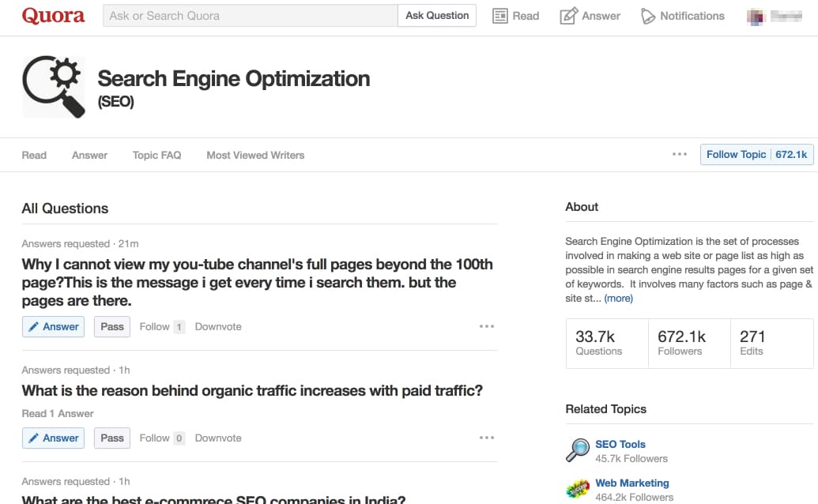This screenshot has width=818, height=504.
Task: Answer the organic traffic question
Action: (53, 438)
